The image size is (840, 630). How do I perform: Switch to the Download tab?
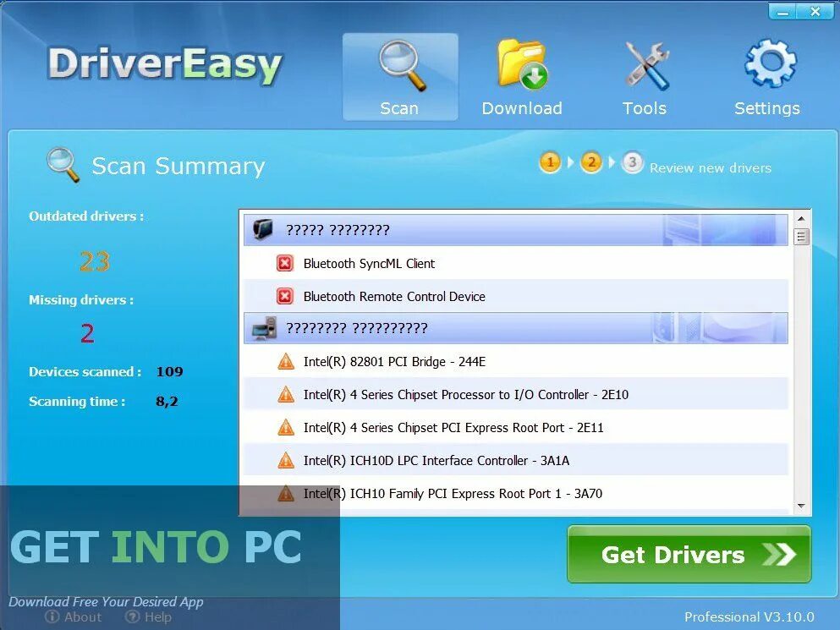(522, 77)
